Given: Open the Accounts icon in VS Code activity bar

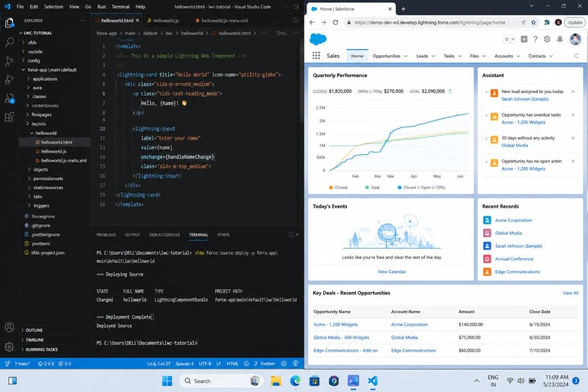Looking at the screenshot, I should click(9, 327).
